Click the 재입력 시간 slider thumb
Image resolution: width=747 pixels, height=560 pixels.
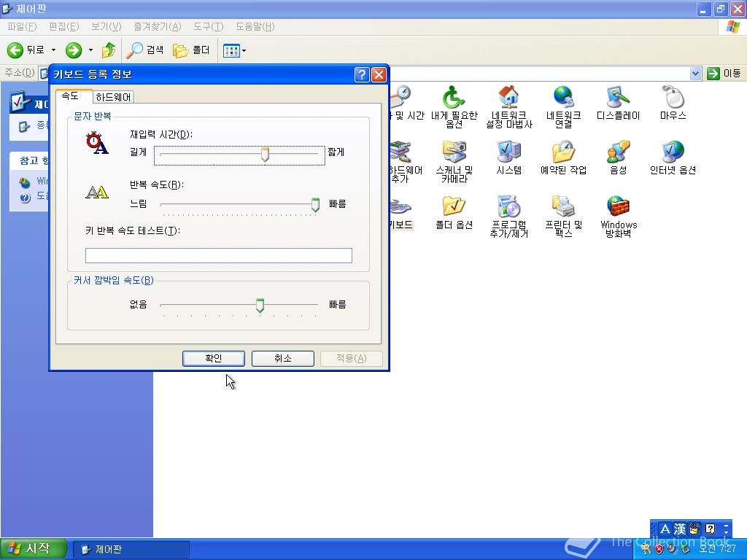(x=265, y=155)
